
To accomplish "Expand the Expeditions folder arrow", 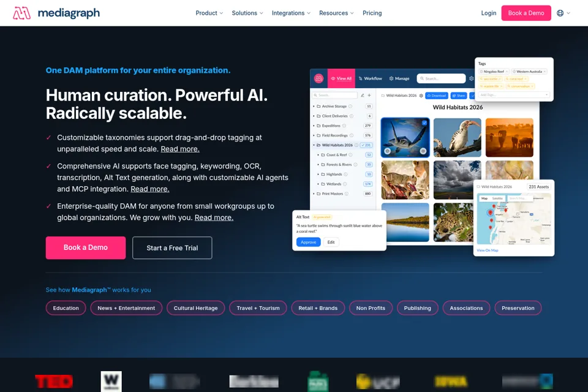I will (x=314, y=126).
